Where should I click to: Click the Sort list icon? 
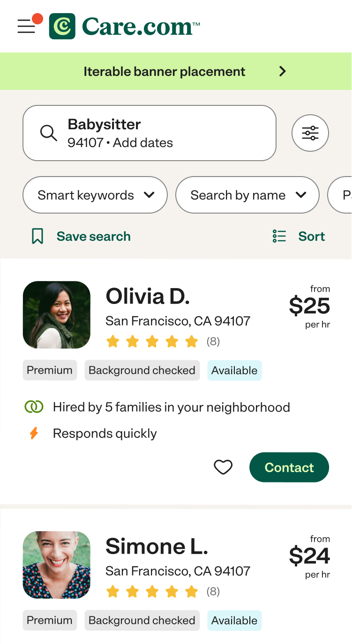tap(279, 236)
